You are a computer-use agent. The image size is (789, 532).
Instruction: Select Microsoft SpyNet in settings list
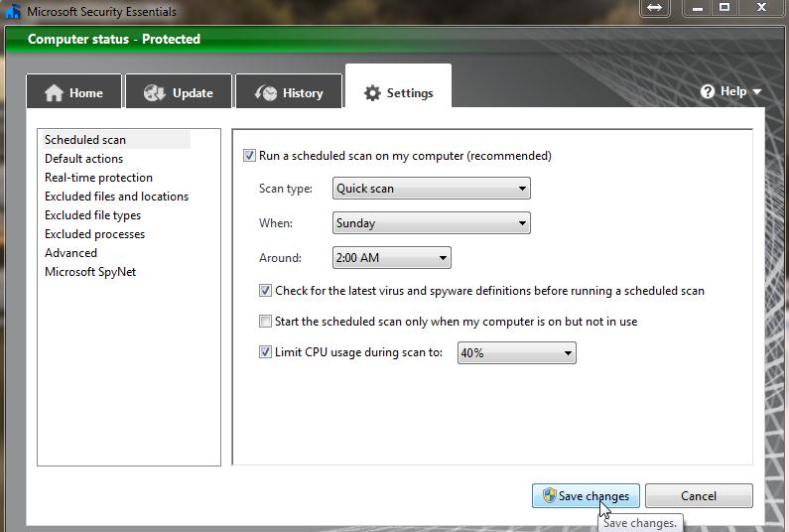coord(90,272)
